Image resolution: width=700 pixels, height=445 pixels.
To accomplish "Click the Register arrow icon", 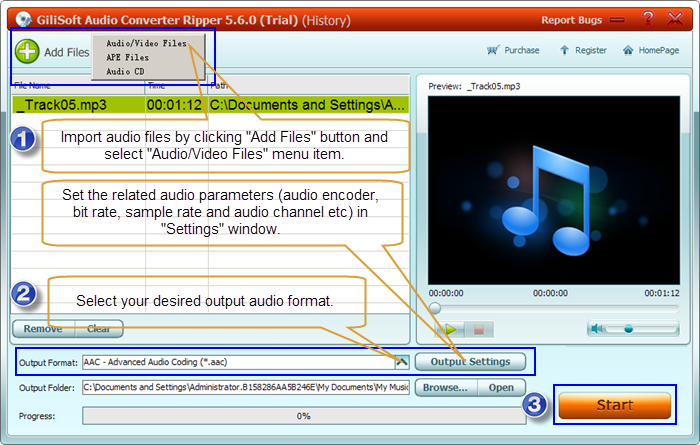I will [565, 50].
